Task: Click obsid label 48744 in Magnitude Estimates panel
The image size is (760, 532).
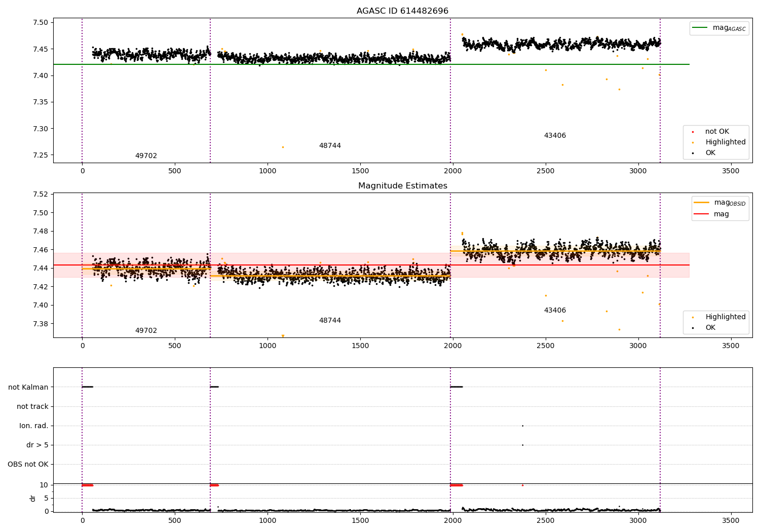Action: (330, 321)
